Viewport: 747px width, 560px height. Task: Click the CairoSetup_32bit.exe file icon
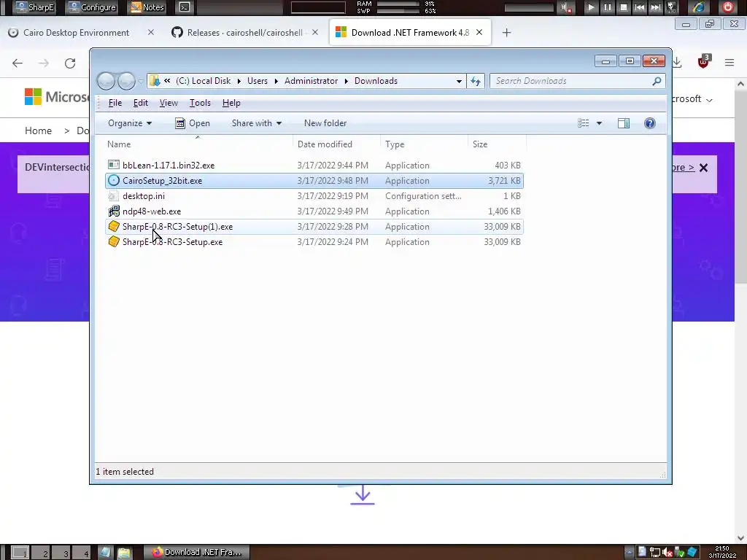113,181
